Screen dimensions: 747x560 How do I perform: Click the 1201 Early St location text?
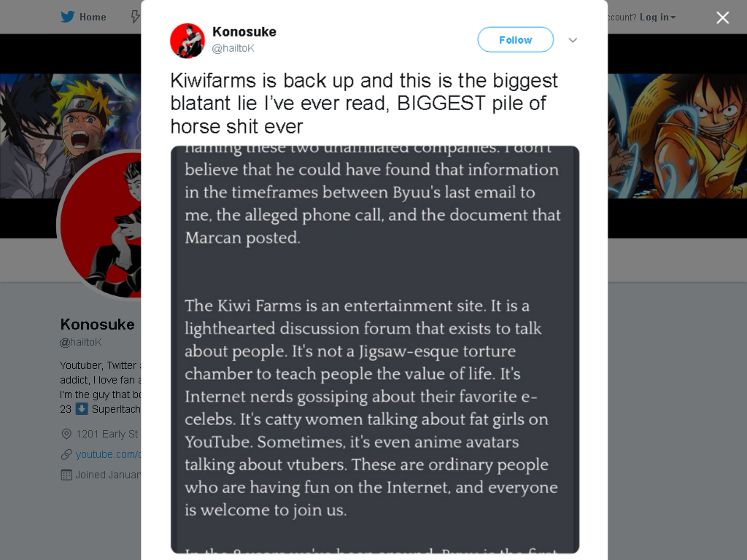click(107, 434)
